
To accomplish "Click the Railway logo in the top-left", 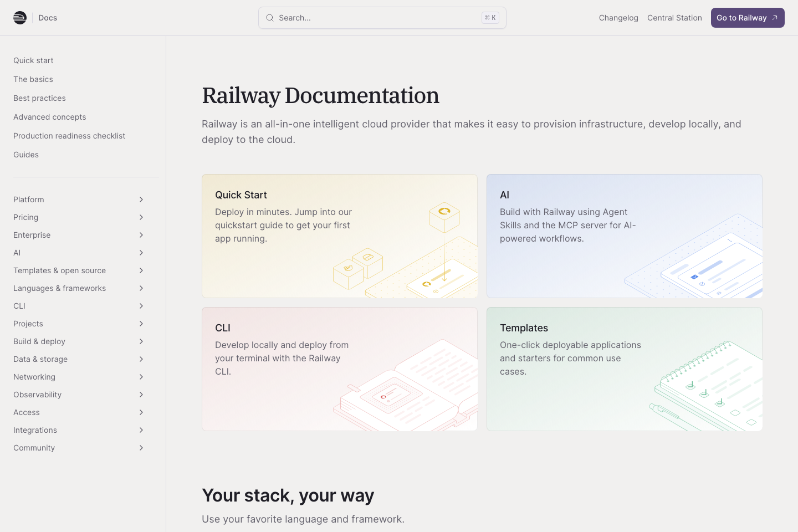I will coord(20,17).
